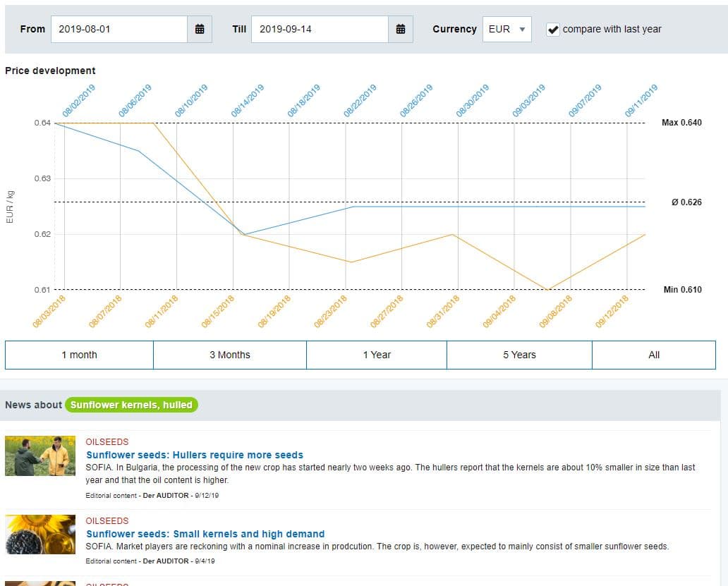The image size is (728, 586).
Task: Open the sunflower and seeds news thumbnail
Action: pyautogui.click(x=40, y=535)
